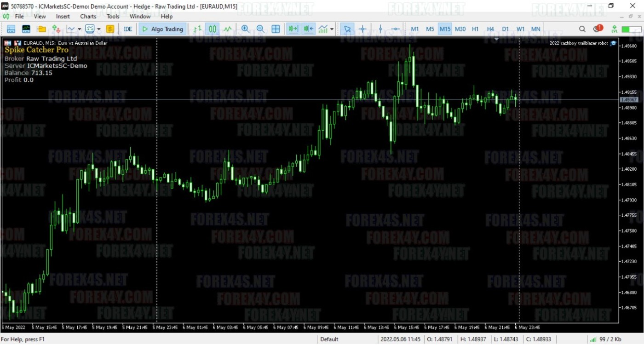The height and width of the screenshot is (345, 644).
Task: Open the Charts menu
Action: click(88, 17)
